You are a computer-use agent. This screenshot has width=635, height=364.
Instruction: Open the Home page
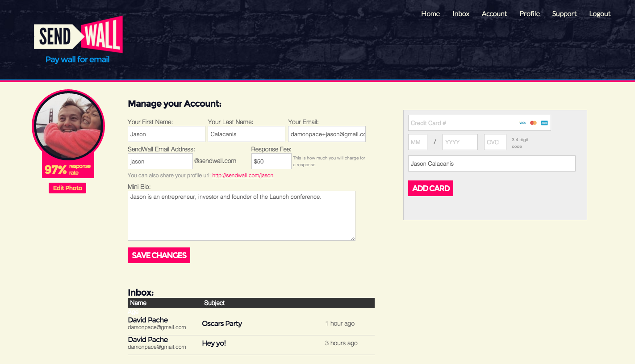pos(430,14)
